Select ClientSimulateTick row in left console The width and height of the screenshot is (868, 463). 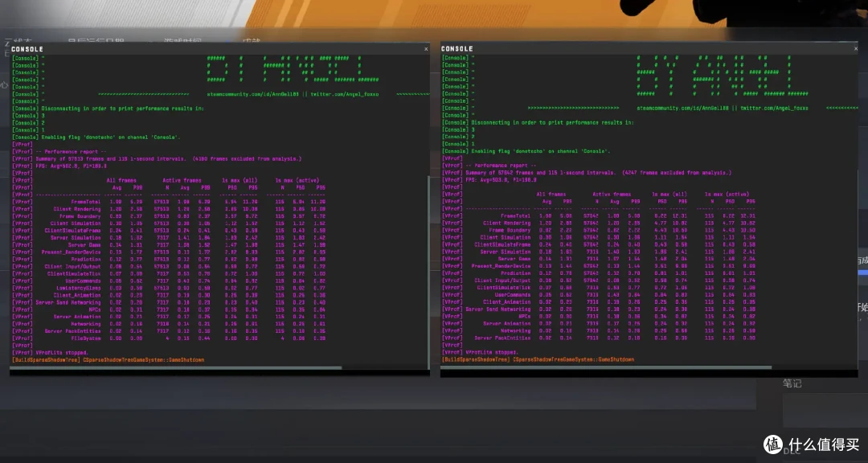coord(169,273)
